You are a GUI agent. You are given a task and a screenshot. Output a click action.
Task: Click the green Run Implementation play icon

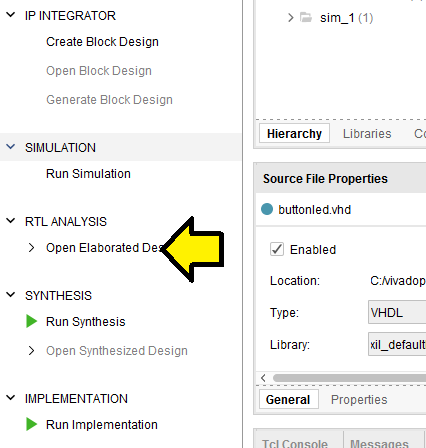coord(31,424)
